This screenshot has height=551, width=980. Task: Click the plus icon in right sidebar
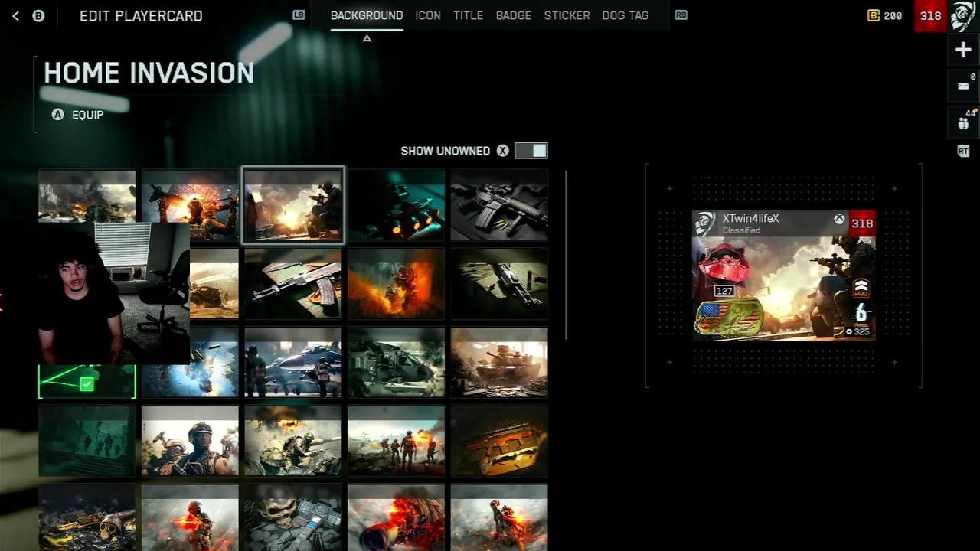pos(963,51)
